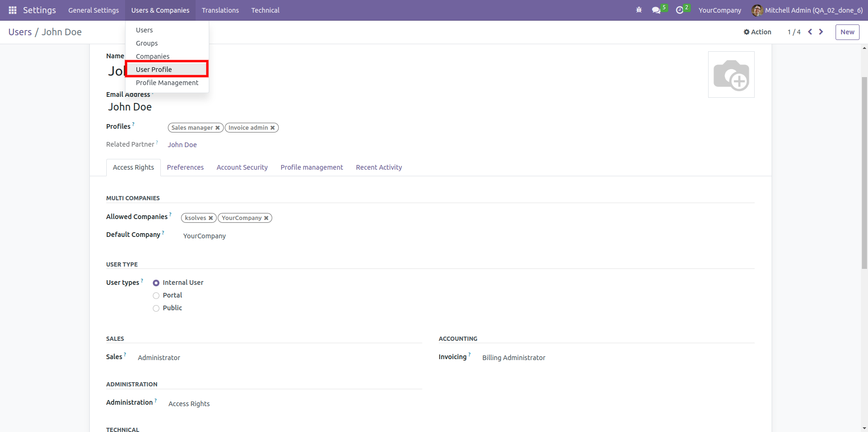The height and width of the screenshot is (432, 868).
Task: Upload a photo via camera placeholder
Action: click(x=731, y=75)
